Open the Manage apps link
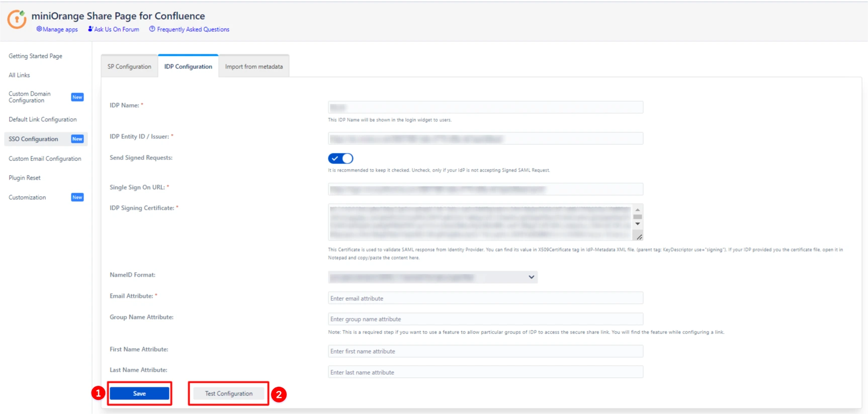Screen dimensions: 868x414 pyautogui.click(x=60, y=30)
